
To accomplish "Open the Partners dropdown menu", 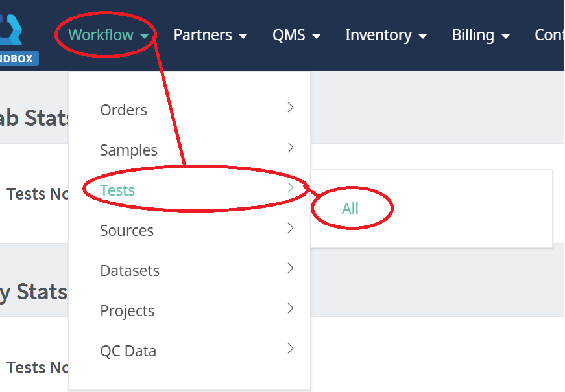I will [x=210, y=35].
